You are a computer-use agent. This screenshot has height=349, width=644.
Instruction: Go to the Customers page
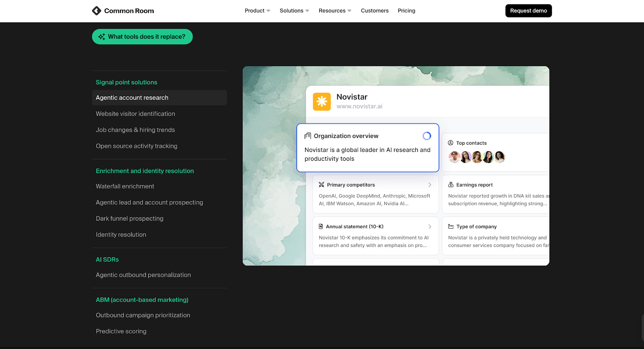click(375, 11)
